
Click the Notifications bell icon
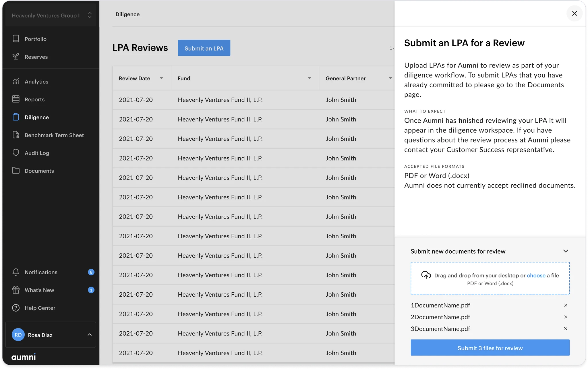pos(16,272)
